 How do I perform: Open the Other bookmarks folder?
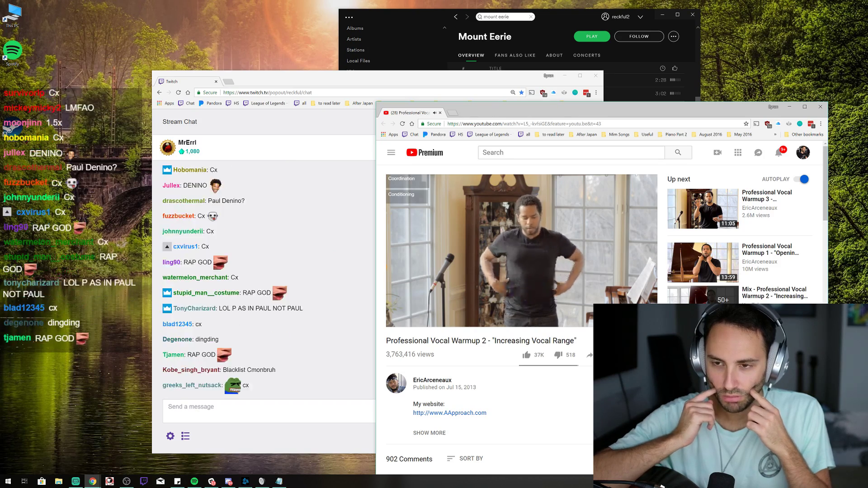pyautogui.click(x=803, y=134)
